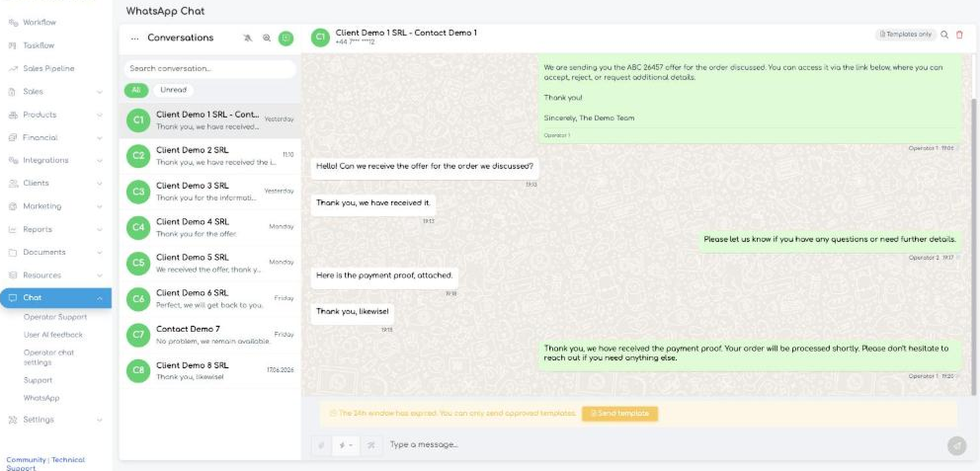
Task: Open the Support submenu item
Action: coord(38,380)
